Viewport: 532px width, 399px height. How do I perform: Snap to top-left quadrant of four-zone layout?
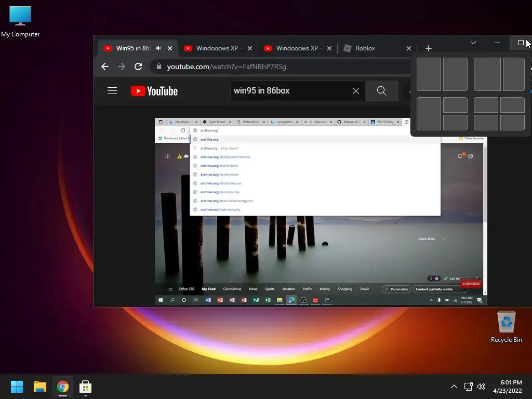click(x=486, y=105)
